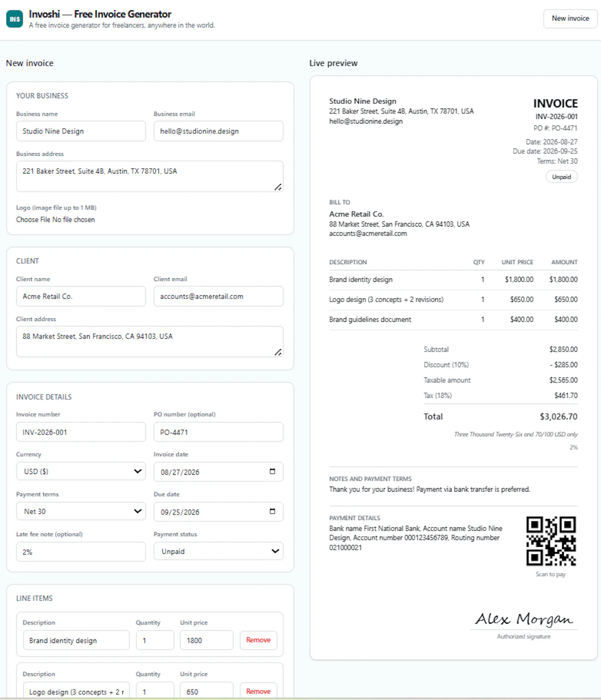This screenshot has height=700, width=601.
Task: Click the Alex Morgan signature image
Action: tap(524, 619)
